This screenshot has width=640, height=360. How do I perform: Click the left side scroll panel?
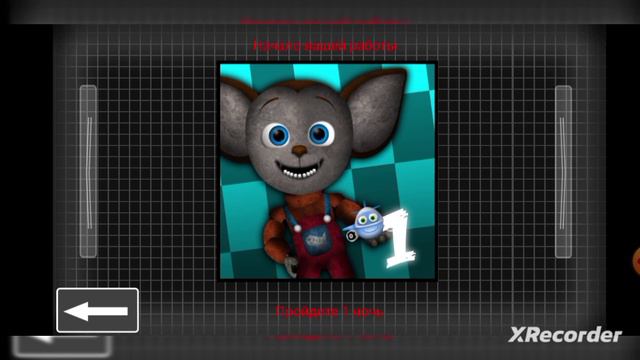point(88,171)
